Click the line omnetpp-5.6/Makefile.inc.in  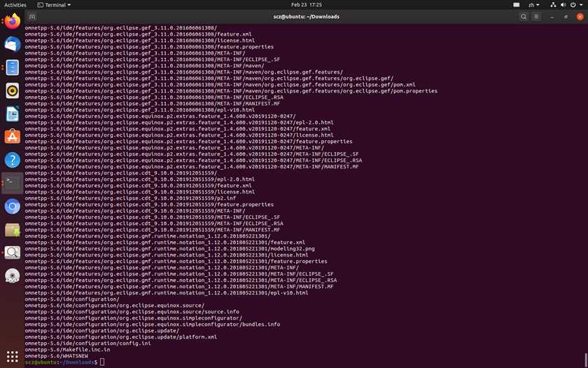[x=67, y=350]
